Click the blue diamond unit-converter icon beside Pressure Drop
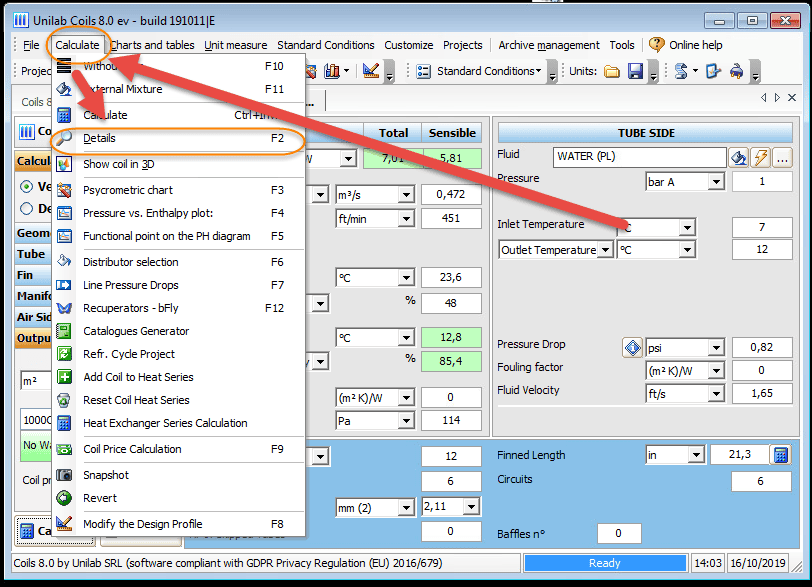The width and height of the screenshot is (812, 587). coord(633,347)
